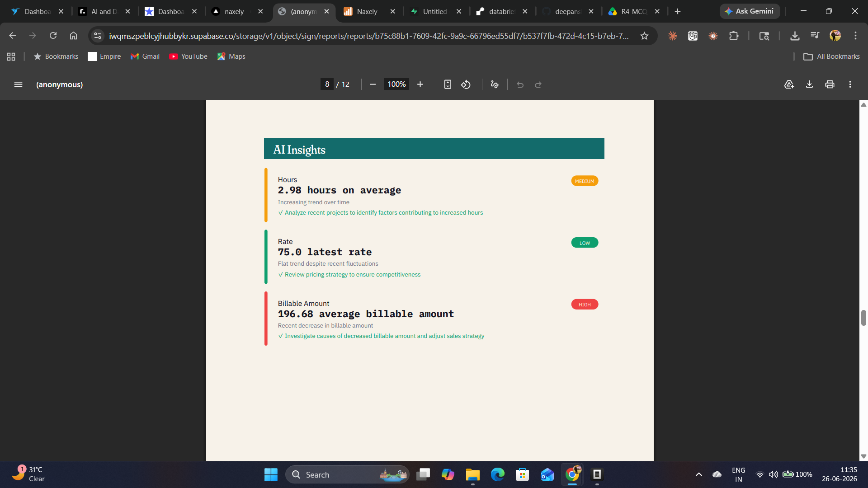Screen dimensions: 868x488
Task: Open File Explorer from taskbar
Action: (472, 474)
